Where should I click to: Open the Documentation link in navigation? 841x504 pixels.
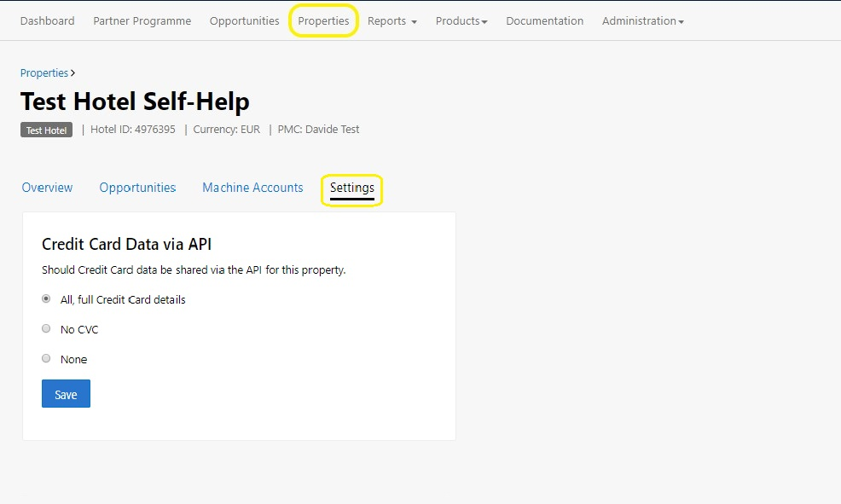tap(544, 20)
